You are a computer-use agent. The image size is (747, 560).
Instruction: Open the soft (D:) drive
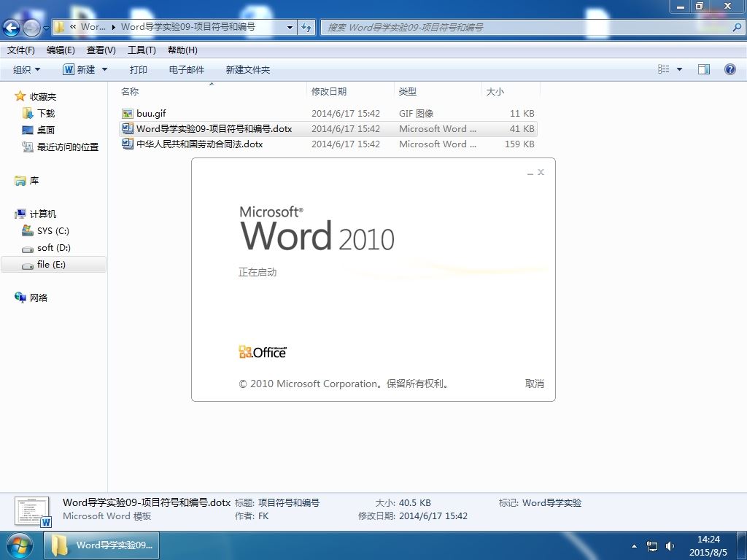[53, 248]
